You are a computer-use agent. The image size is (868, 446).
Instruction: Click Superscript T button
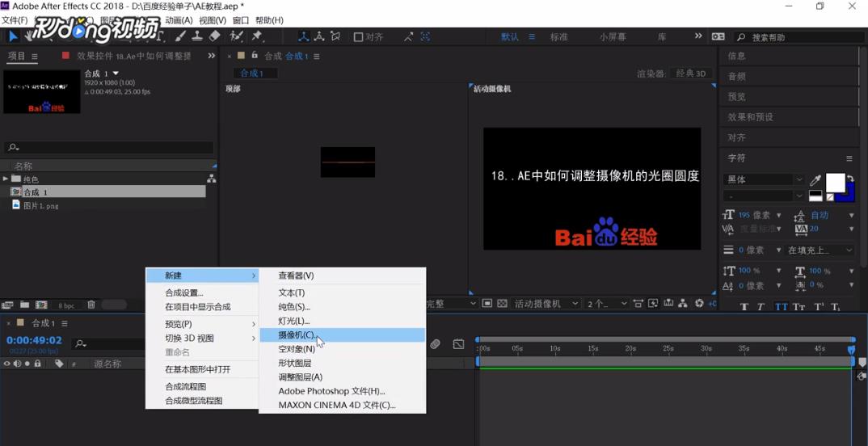(818, 307)
